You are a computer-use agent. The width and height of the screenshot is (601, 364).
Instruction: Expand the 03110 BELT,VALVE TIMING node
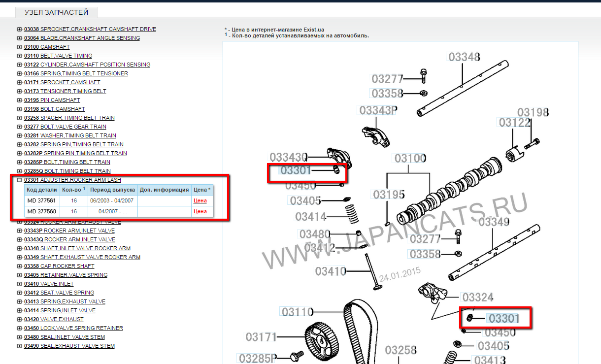(19, 56)
